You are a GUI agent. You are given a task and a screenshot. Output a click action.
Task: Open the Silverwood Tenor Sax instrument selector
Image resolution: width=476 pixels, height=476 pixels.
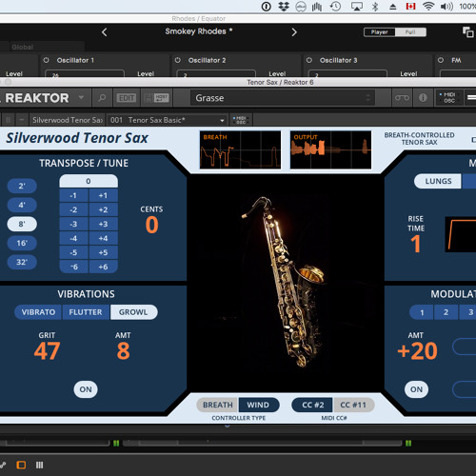click(68, 120)
